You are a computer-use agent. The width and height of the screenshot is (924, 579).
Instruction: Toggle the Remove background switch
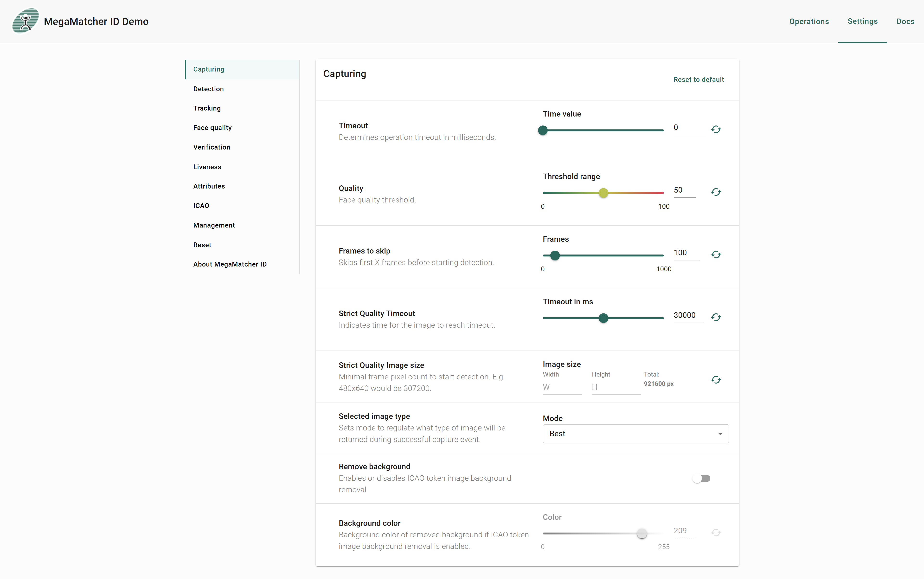coord(701,478)
